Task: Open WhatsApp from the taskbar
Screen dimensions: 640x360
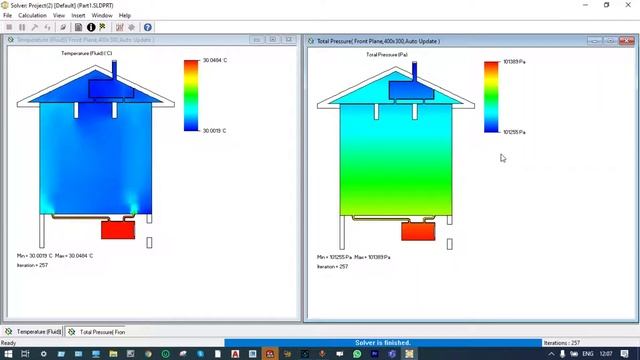Action: pos(357,354)
